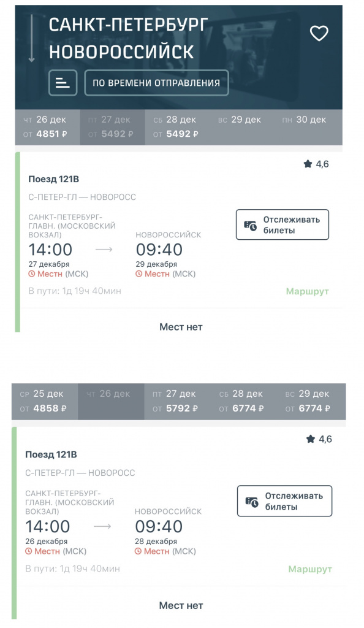Open Маршрут link for 26 декабря train
The height and width of the screenshot is (628, 364).
pyautogui.click(x=310, y=569)
